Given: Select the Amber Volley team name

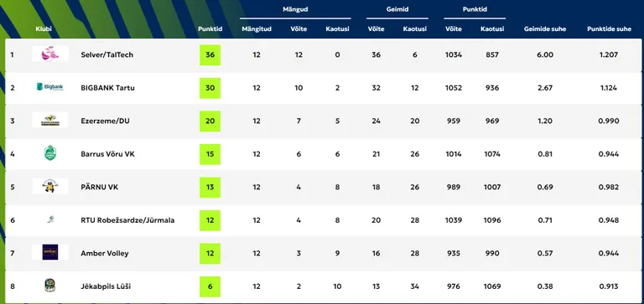Looking at the screenshot, I should 105,253.
